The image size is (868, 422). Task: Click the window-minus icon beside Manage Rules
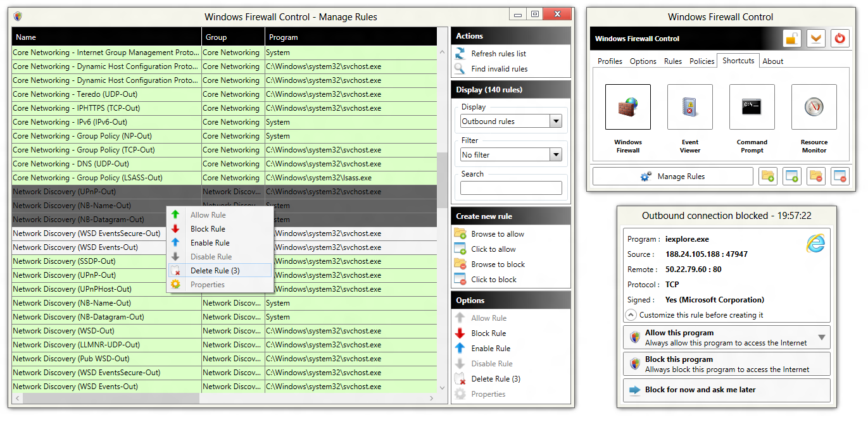[x=840, y=177]
